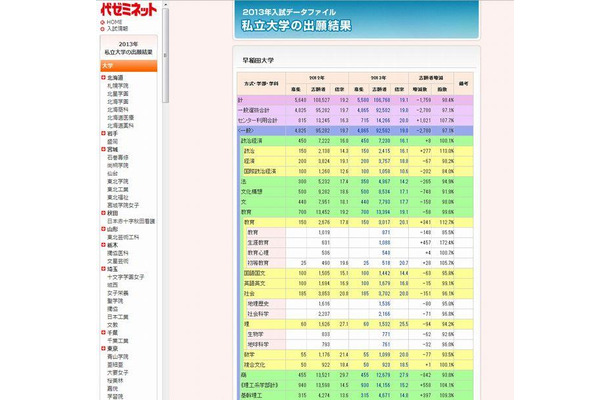Click the 私立大学の出願結果 banner title
The width and height of the screenshot is (610, 400).
pos(296,26)
